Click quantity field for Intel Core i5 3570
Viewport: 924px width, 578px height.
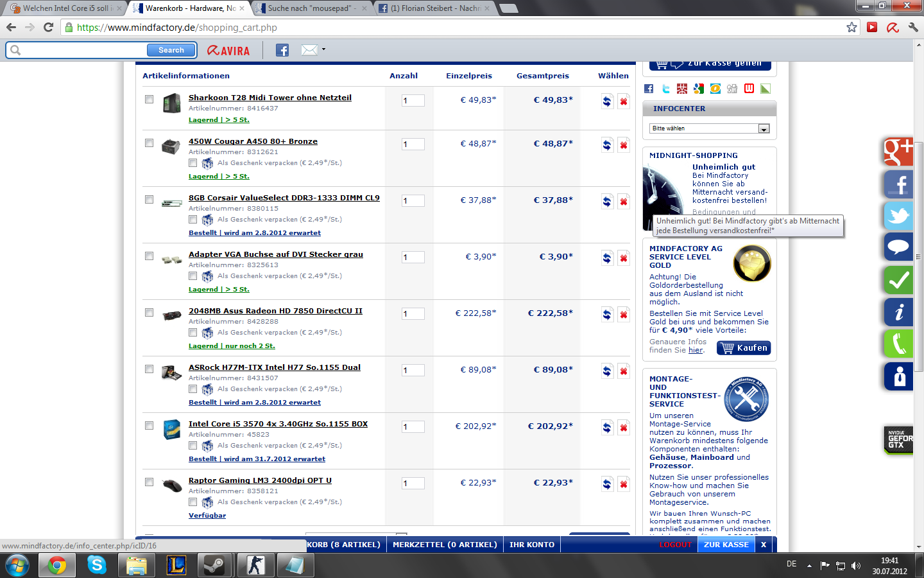tap(413, 427)
